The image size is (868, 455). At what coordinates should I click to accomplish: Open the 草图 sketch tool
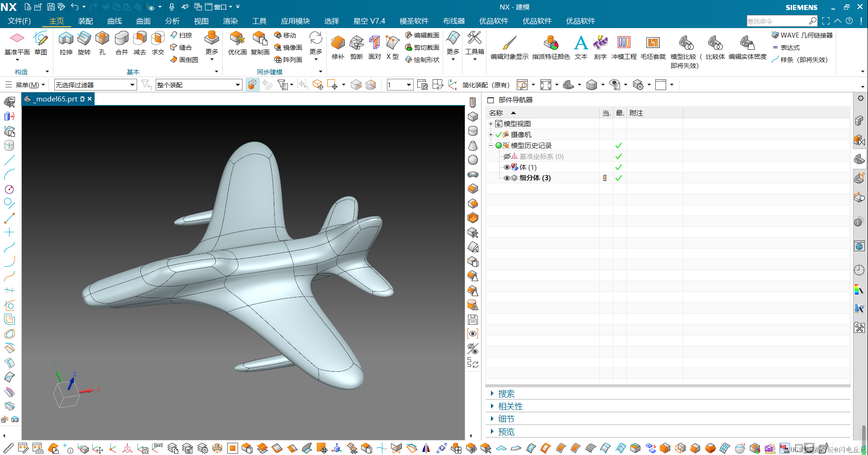coord(41,43)
